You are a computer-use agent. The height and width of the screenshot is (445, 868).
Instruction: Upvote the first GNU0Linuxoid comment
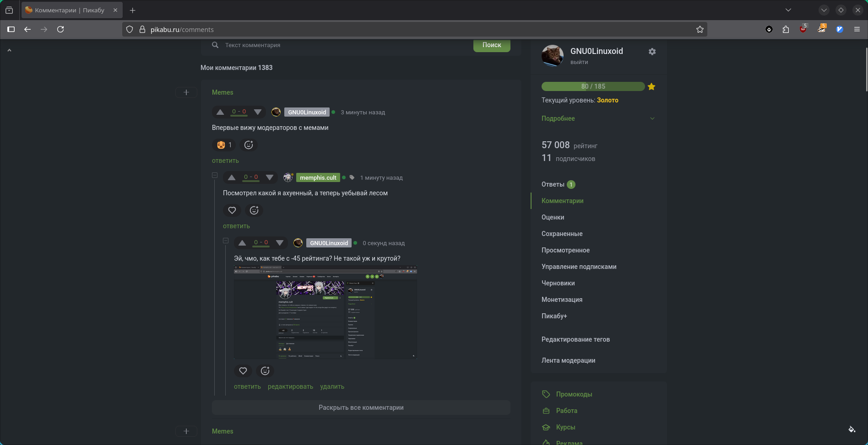(220, 112)
